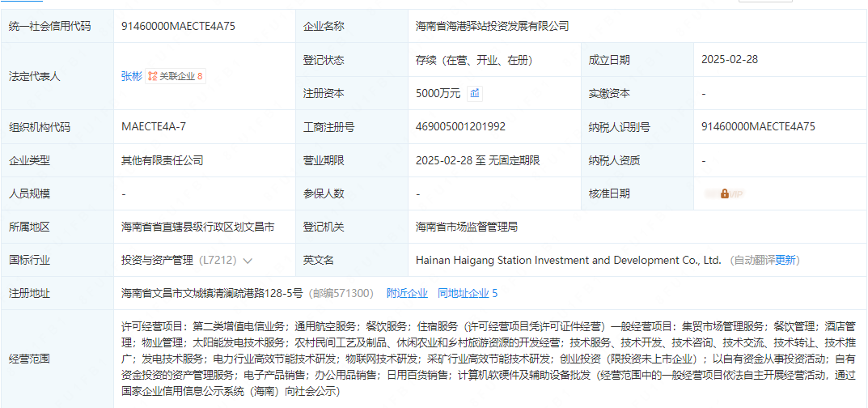Open the 附近企业 link

(x=407, y=293)
